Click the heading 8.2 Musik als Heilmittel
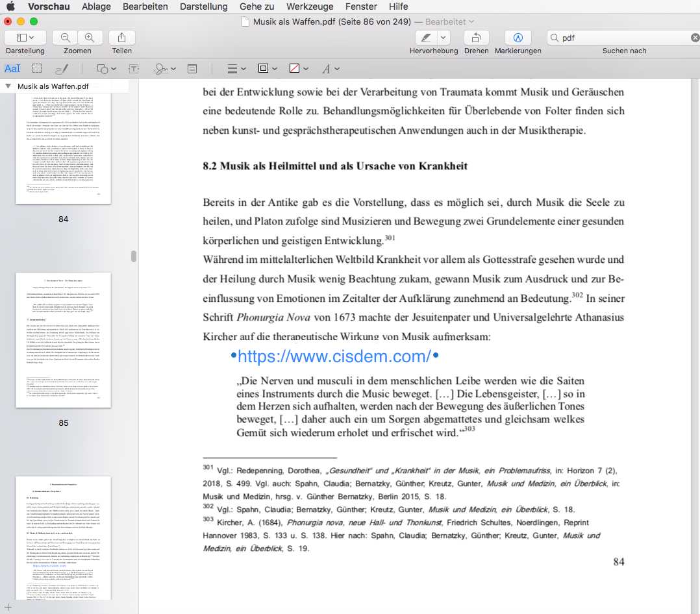The image size is (700, 614). (335, 166)
